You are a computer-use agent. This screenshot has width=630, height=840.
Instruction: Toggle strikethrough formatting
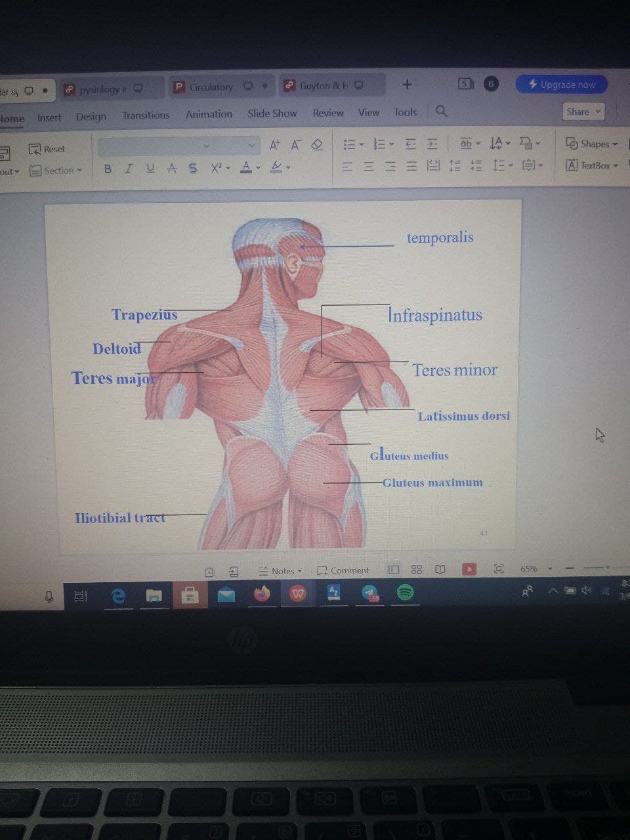coord(171,169)
